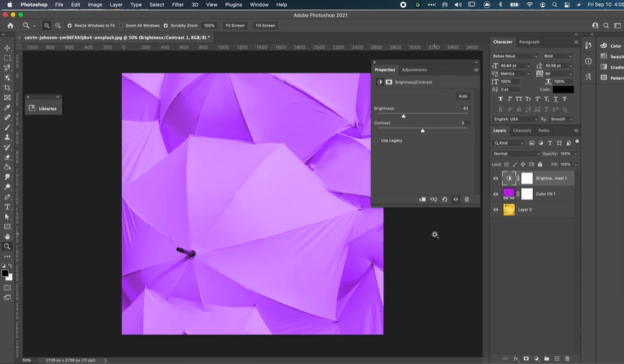Delete the adjustment layer from Properties panel
Image resolution: width=624 pixels, height=364 pixels.
pos(467,199)
